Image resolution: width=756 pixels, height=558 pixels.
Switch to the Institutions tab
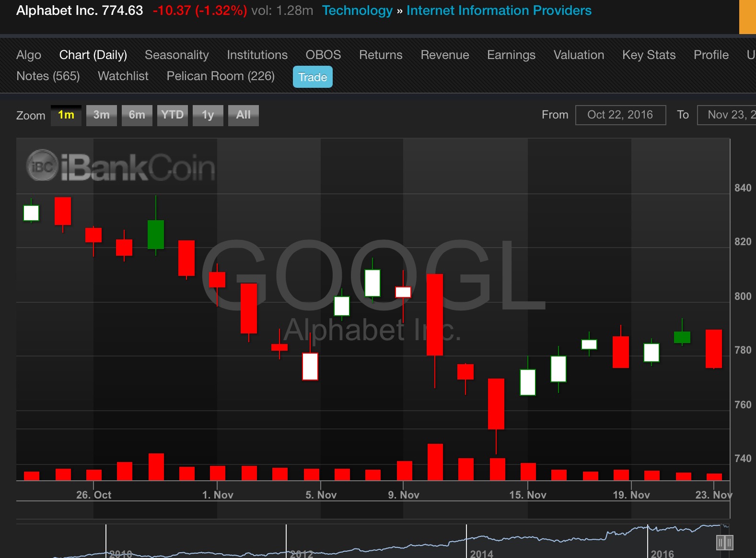(x=257, y=55)
